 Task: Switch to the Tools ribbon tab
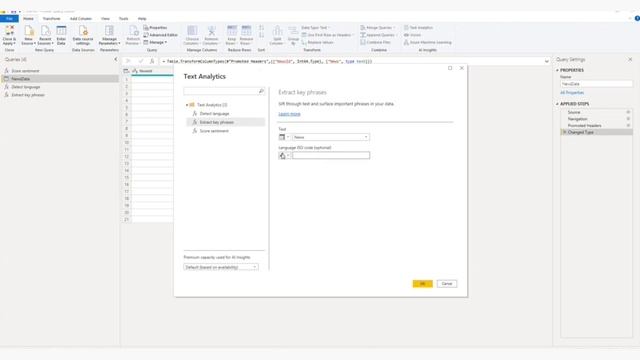click(123, 19)
